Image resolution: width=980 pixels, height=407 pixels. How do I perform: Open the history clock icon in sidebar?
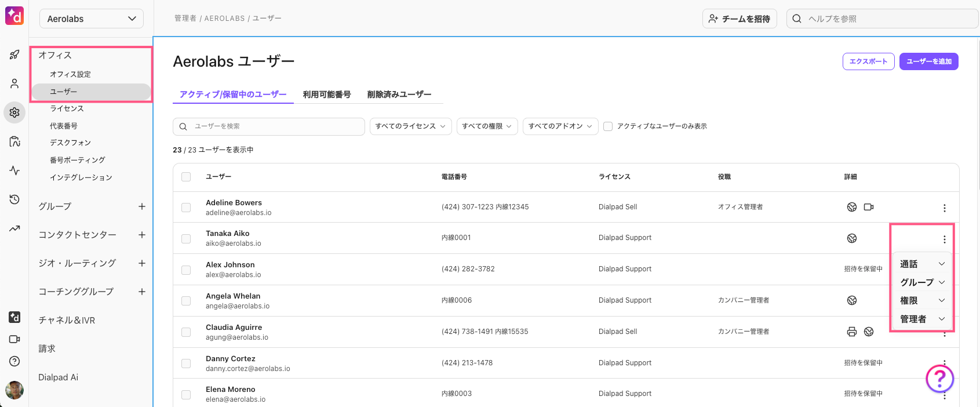[x=14, y=199]
